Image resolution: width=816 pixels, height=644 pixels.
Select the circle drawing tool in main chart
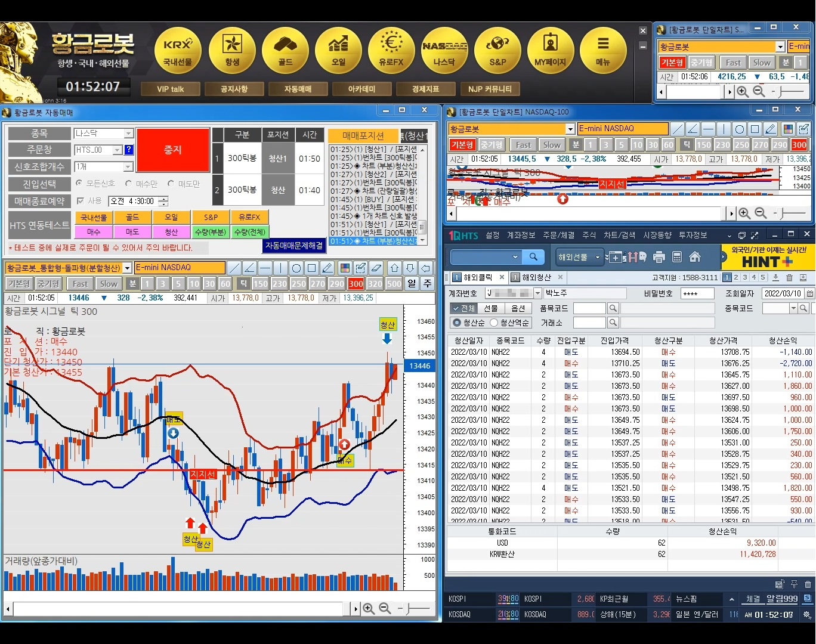(x=296, y=268)
